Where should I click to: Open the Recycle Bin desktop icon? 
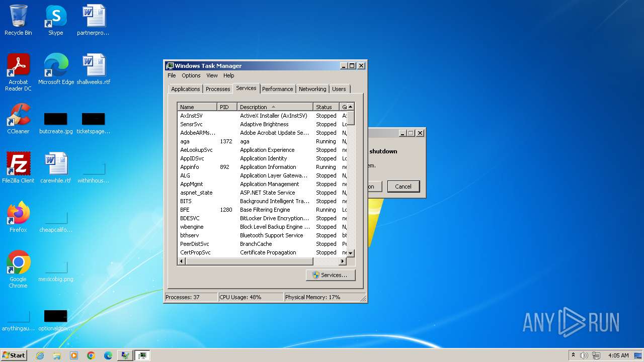18,20
